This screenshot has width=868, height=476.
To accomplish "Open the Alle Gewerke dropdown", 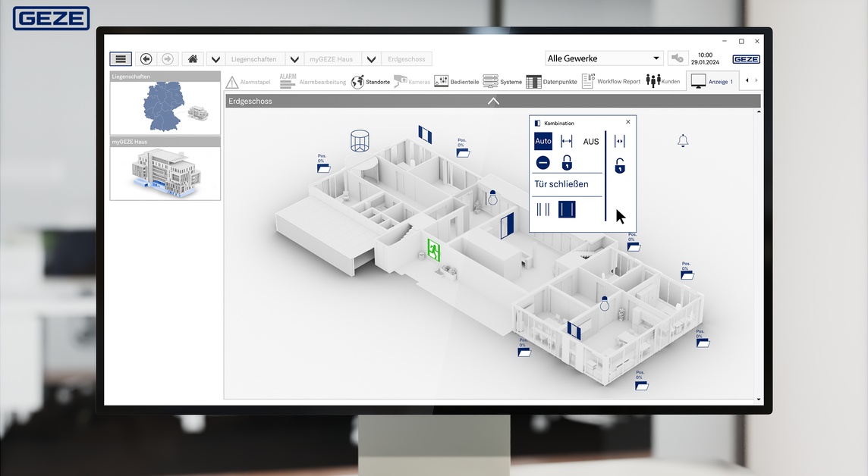I will point(604,58).
